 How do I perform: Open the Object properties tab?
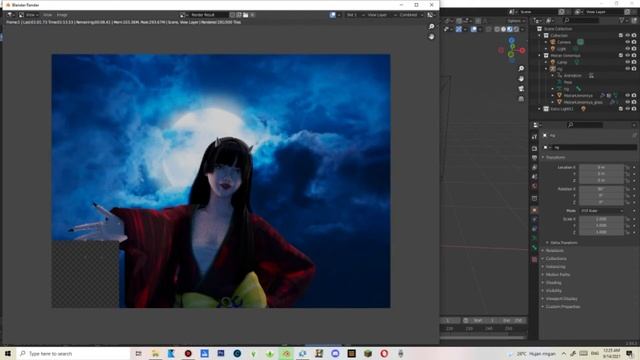(534, 210)
